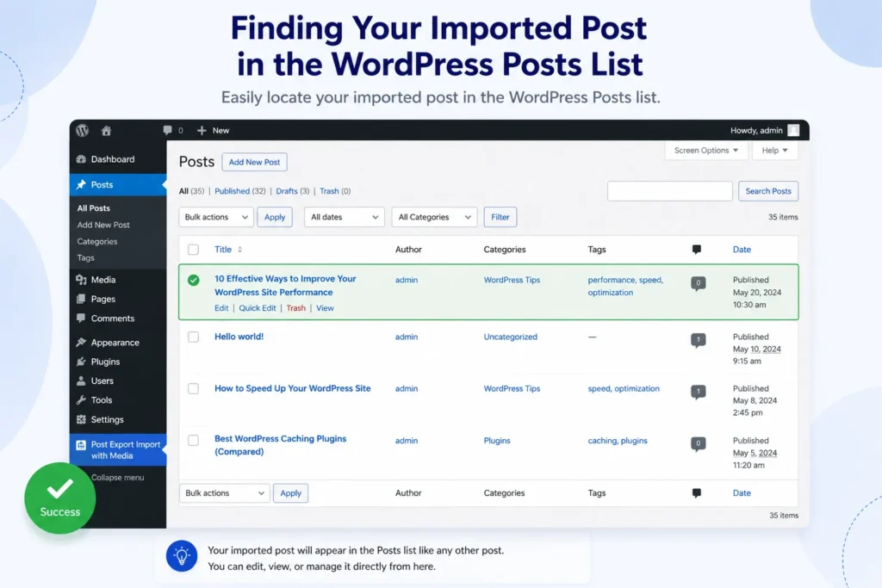Image resolution: width=882 pixels, height=588 pixels.
Task: Filter by Drafts (3) posts
Action: [x=293, y=191]
